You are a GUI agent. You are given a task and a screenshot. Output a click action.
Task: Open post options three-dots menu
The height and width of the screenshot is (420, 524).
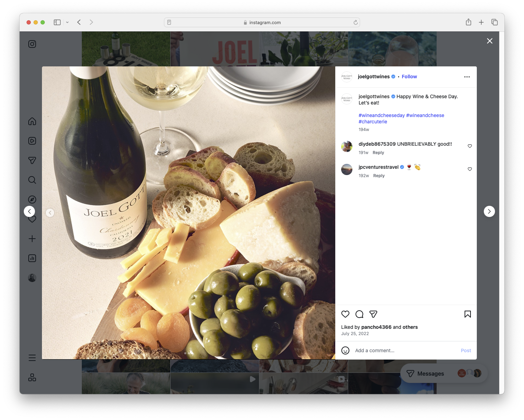[x=467, y=77]
